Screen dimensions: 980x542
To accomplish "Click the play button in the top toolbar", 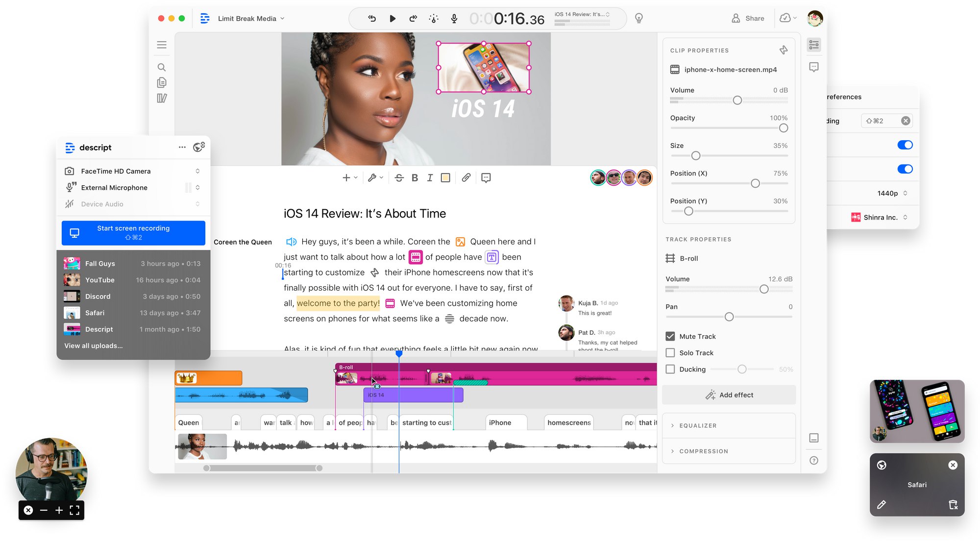I will pyautogui.click(x=392, y=19).
